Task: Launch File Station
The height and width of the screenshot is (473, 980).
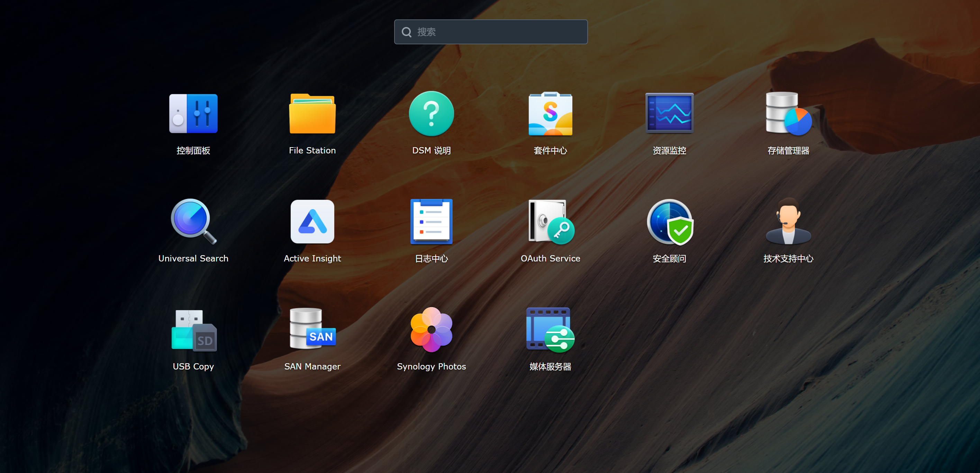Action: [312, 113]
